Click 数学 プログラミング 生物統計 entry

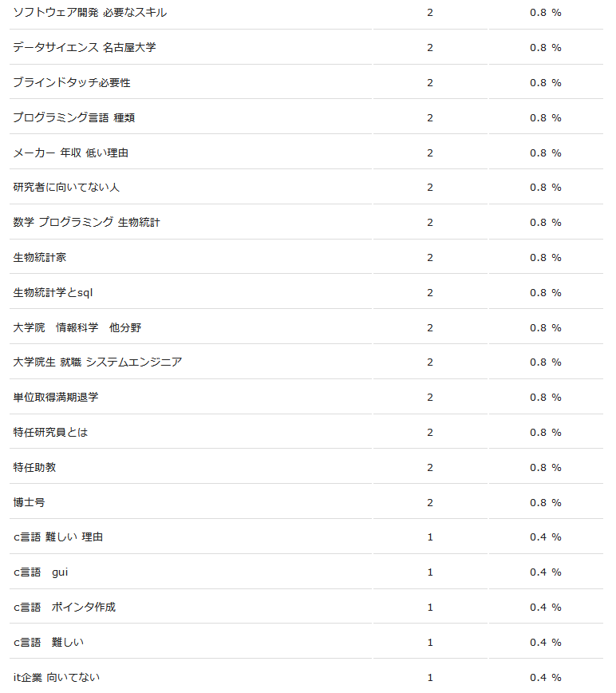tap(86, 222)
